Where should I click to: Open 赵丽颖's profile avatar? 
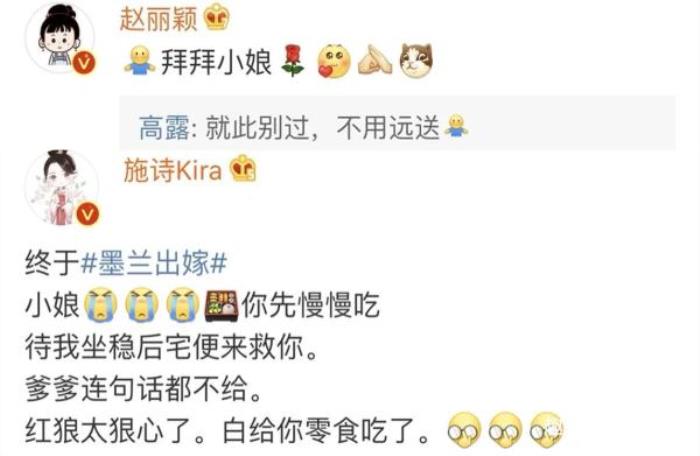pos(60,38)
